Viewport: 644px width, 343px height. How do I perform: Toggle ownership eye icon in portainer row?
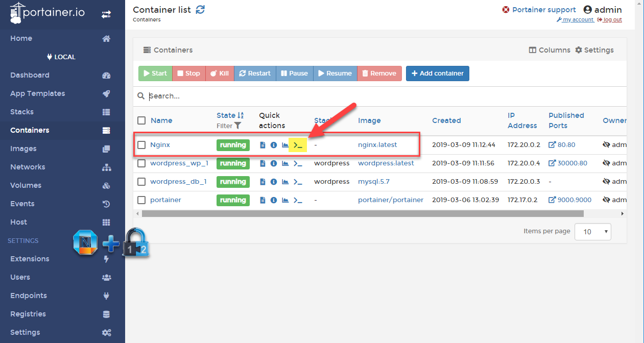point(607,200)
